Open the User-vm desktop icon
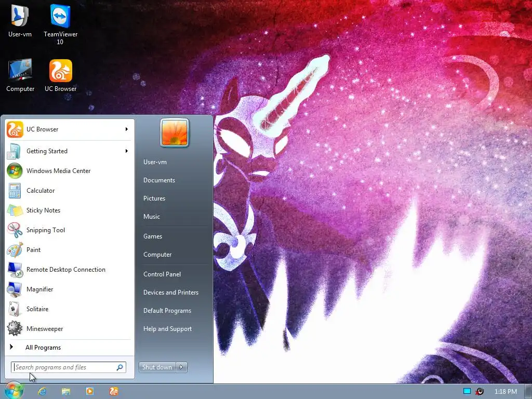Screen dimensions: 532x399 (x=20, y=20)
